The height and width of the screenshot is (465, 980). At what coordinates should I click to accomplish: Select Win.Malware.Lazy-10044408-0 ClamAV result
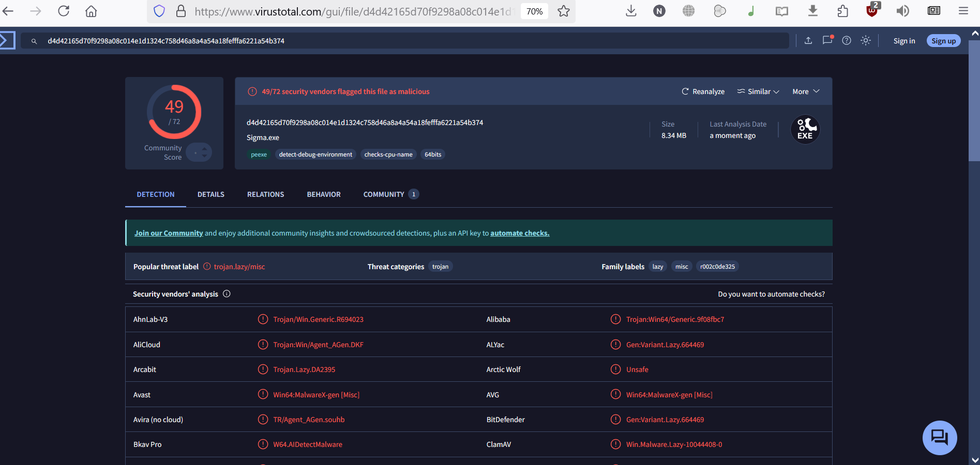pos(674,444)
